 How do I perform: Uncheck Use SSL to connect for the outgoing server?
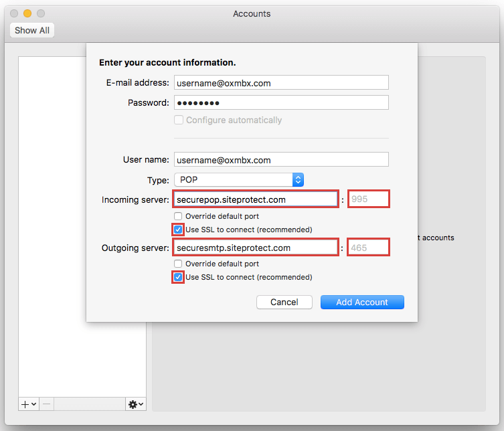click(x=178, y=277)
